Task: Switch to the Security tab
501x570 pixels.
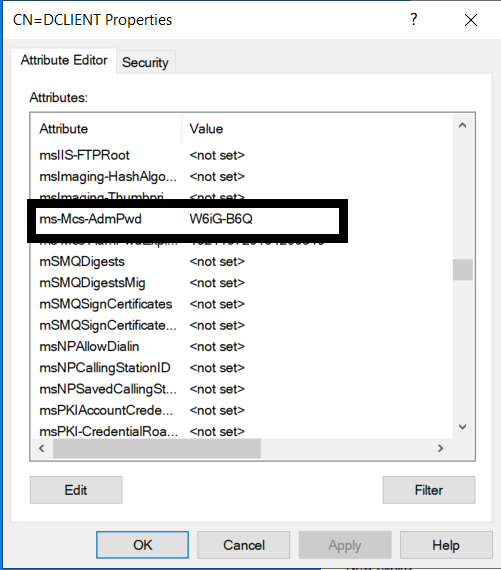Action: coord(145,62)
